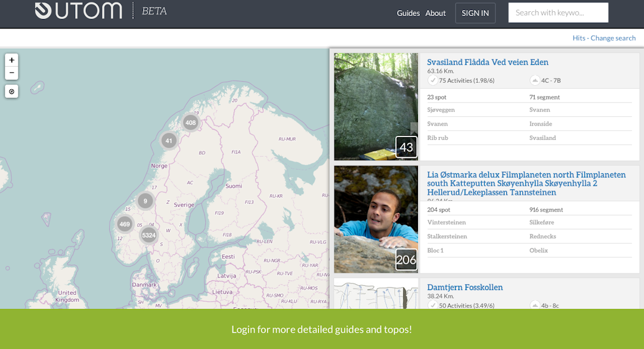Select the Silkeføre segment
Screen dimensions: 644x349
click(541, 222)
